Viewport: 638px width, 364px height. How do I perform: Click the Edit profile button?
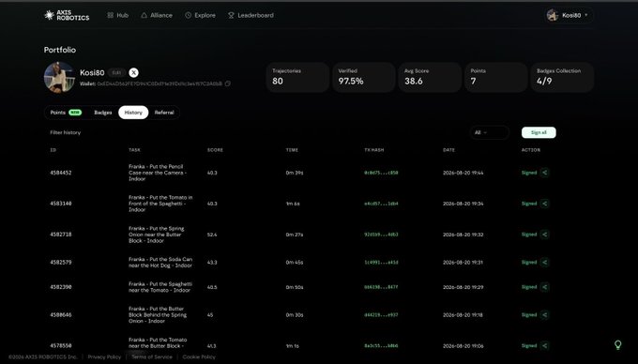116,73
